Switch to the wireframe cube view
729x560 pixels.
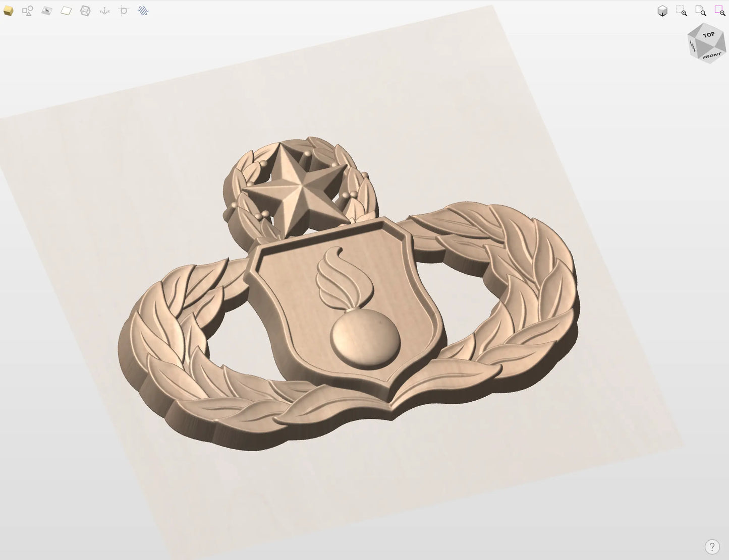point(85,11)
